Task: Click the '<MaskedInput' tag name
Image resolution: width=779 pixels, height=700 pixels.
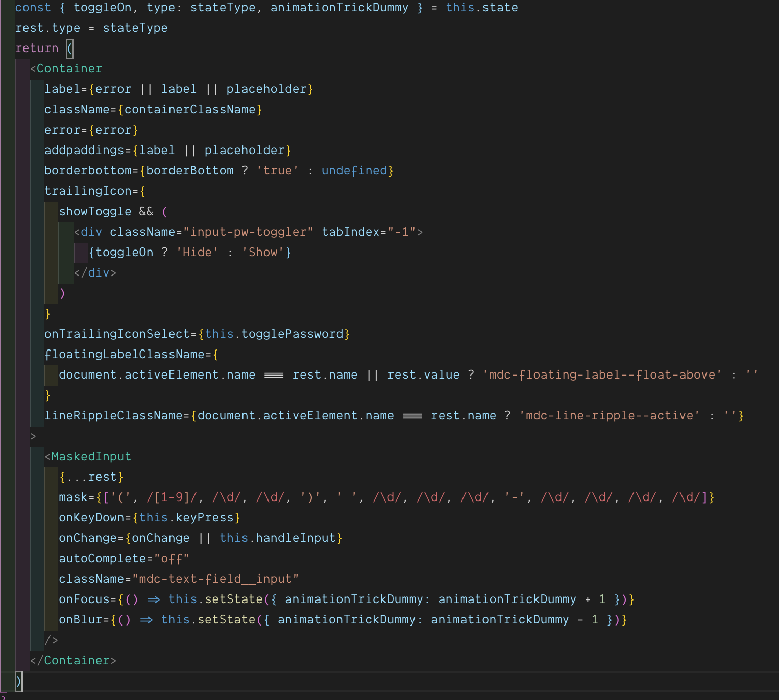Action: pyautogui.click(x=88, y=457)
